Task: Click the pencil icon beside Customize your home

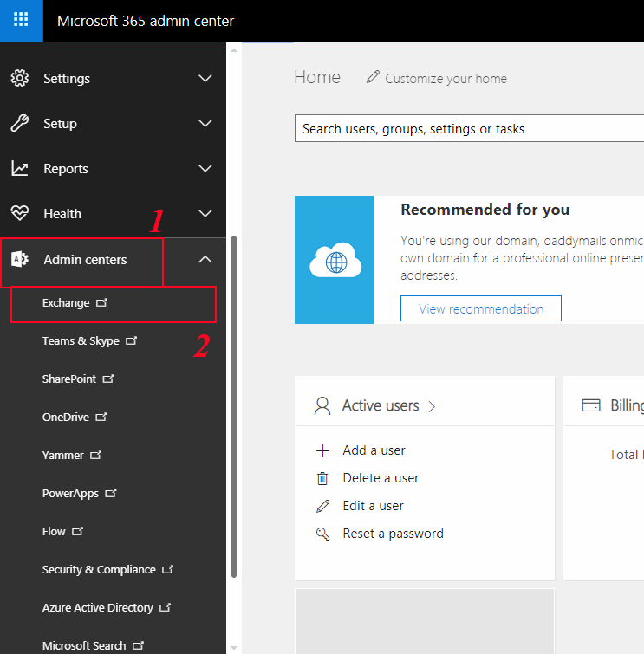Action: click(373, 77)
